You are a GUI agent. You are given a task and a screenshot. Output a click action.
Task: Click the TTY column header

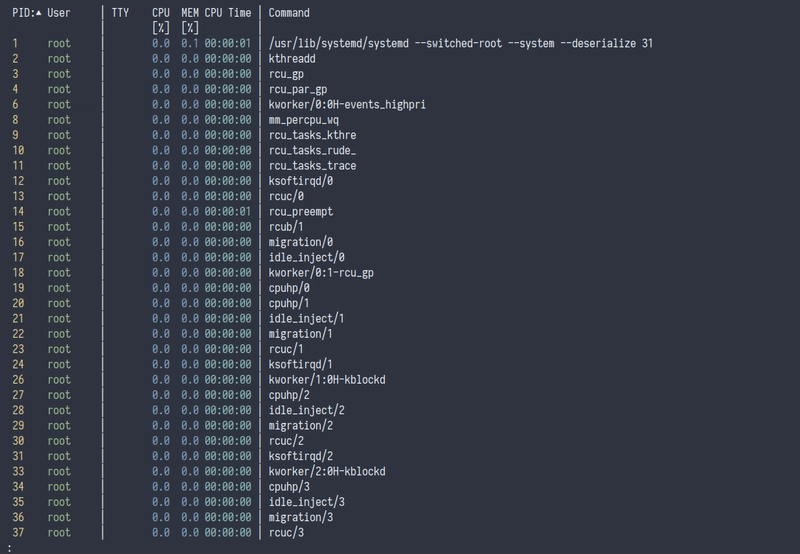point(120,13)
